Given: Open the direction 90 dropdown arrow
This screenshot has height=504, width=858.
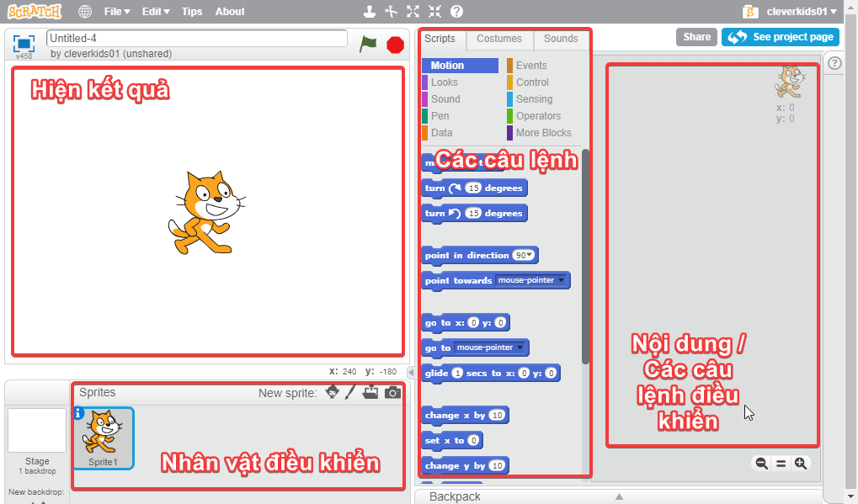Looking at the screenshot, I should click(529, 255).
